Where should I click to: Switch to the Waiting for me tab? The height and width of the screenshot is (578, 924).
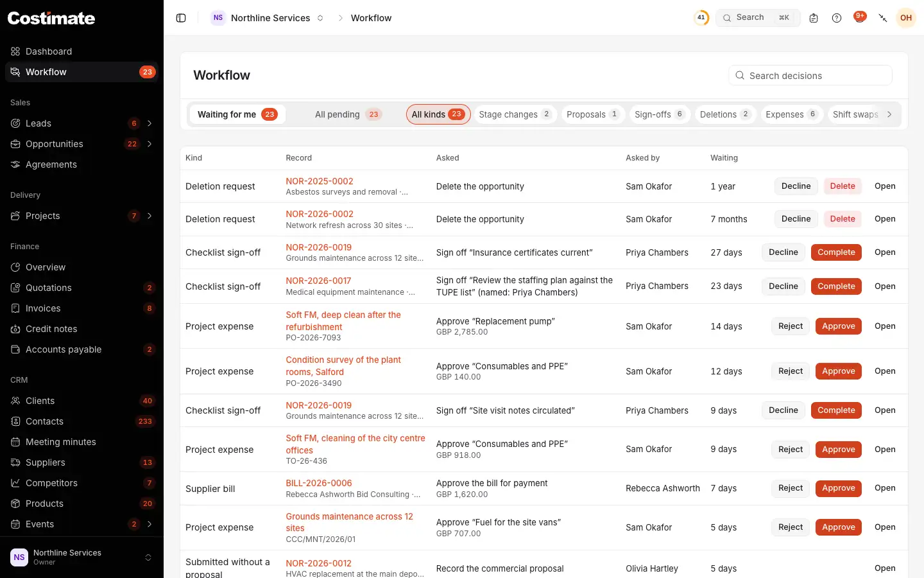point(237,114)
